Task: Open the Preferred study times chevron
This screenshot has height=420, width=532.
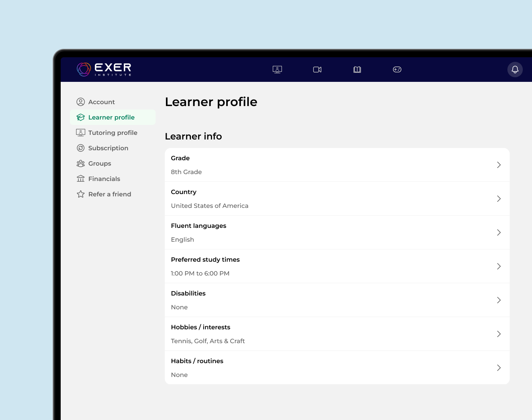Action: pos(499,266)
